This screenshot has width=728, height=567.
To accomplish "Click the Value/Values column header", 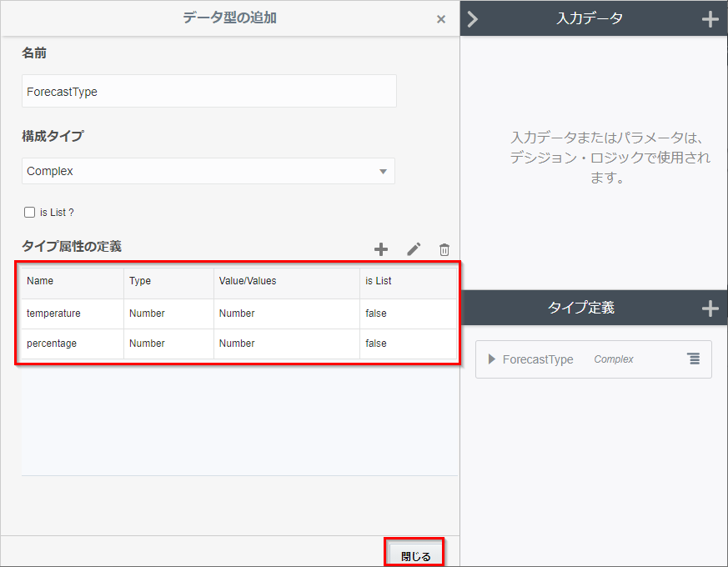I will (248, 281).
